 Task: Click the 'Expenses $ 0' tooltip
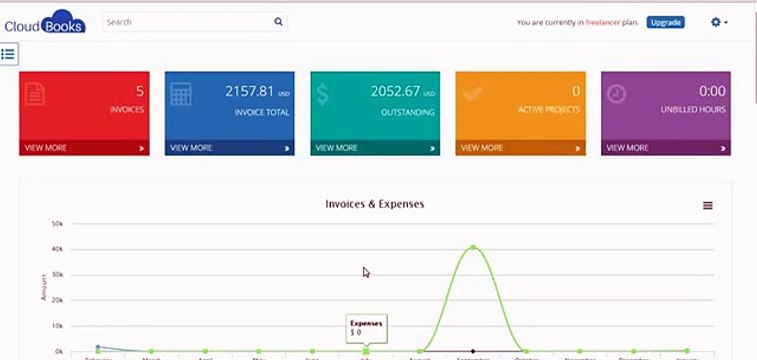point(366,328)
